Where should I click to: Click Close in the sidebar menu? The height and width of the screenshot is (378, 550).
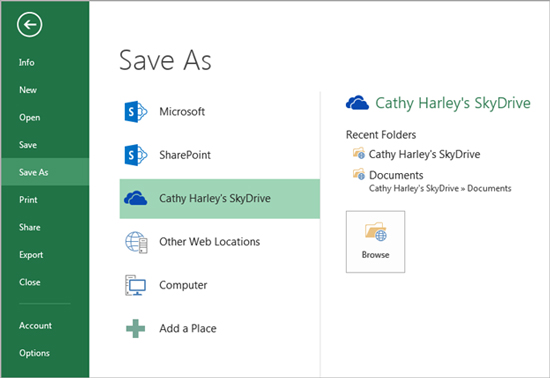[x=29, y=282]
